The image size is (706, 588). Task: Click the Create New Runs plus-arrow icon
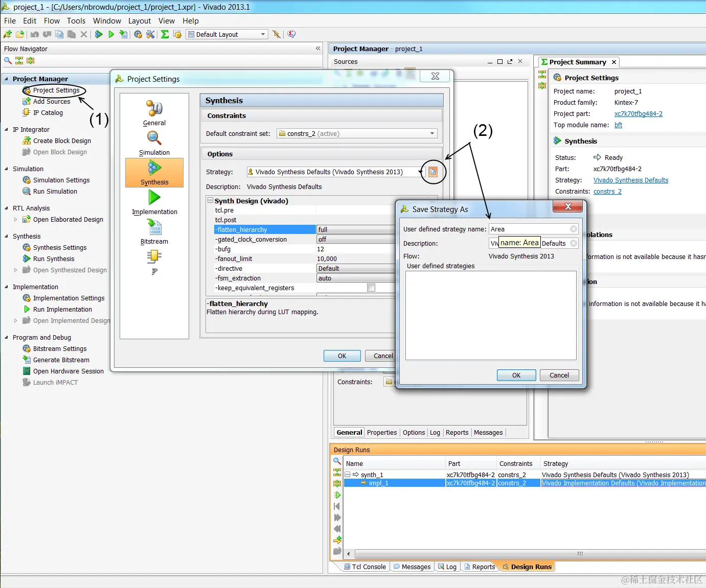coord(337,540)
